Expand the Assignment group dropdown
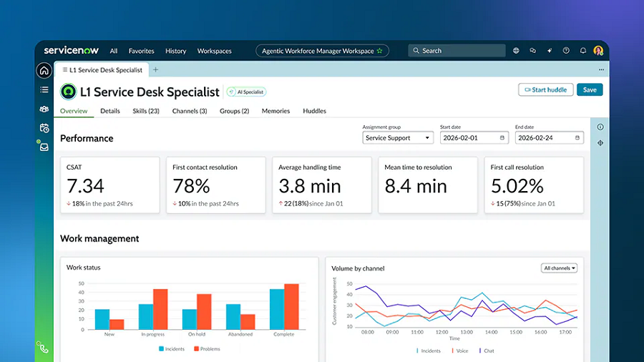The width and height of the screenshot is (644, 362). click(x=398, y=138)
